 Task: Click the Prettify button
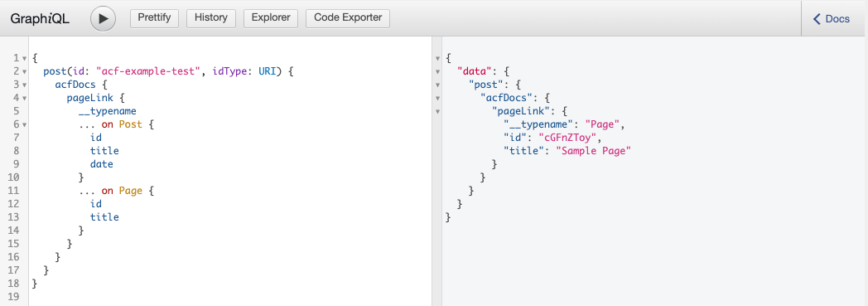(x=154, y=17)
